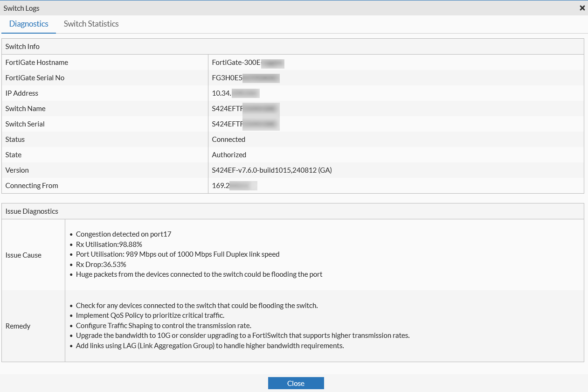Select 'Configure Traffic Shaping' remedy line
588x392 pixels.
coord(164,326)
